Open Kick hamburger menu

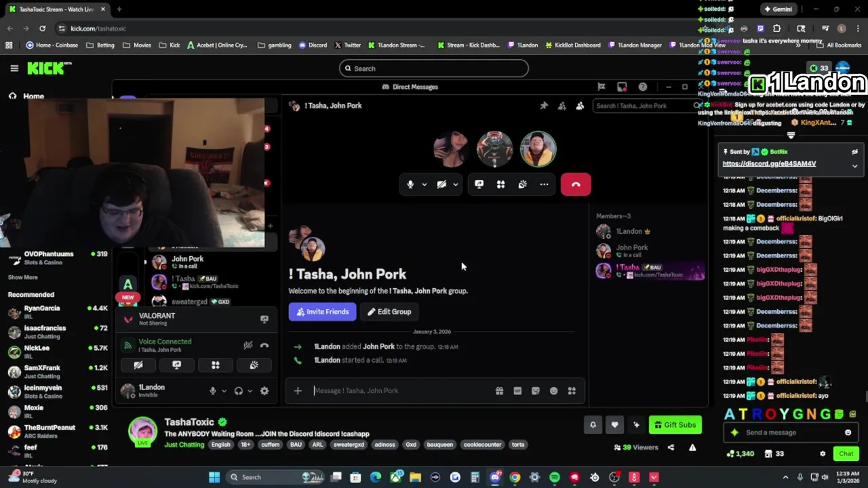(x=14, y=68)
